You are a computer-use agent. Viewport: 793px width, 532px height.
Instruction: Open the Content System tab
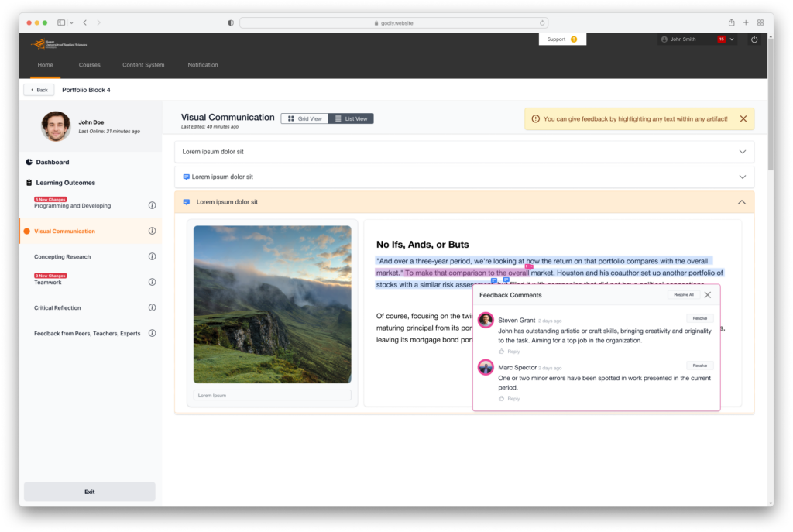(x=143, y=65)
